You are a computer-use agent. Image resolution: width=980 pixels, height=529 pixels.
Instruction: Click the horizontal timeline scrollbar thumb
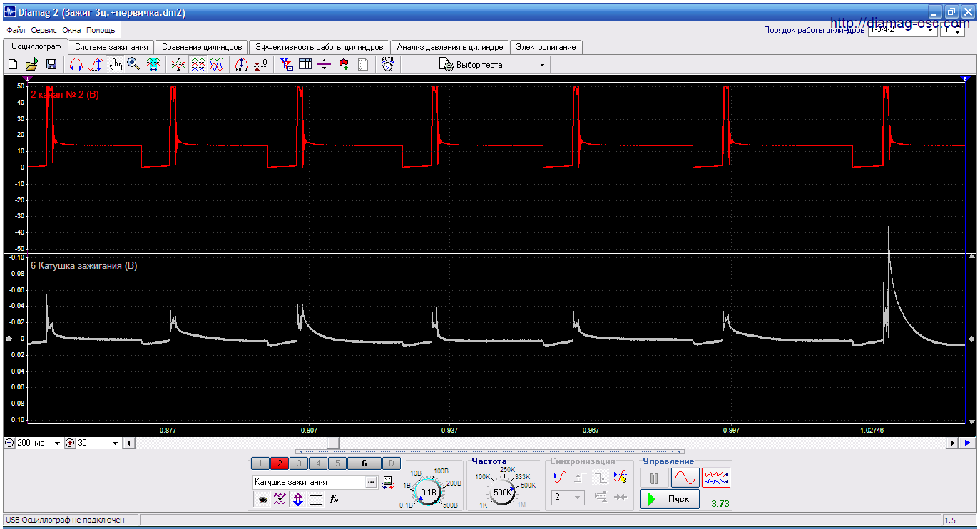[x=333, y=443]
